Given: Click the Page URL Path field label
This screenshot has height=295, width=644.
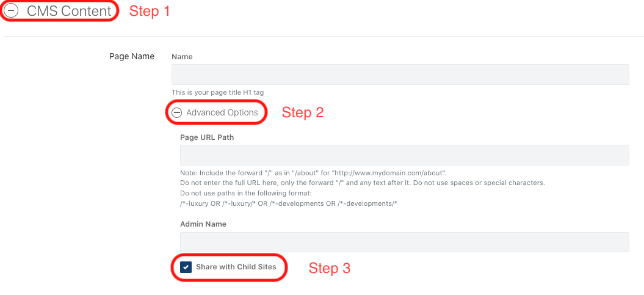Looking at the screenshot, I should tap(207, 137).
